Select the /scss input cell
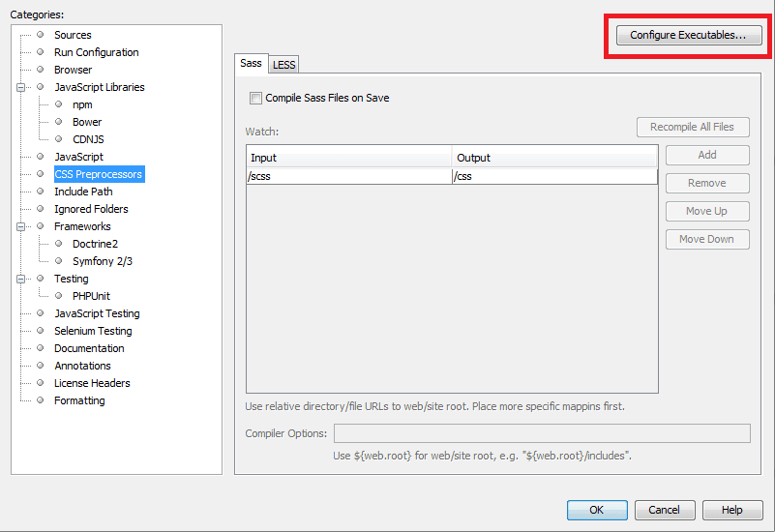This screenshot has height=532, width=775. click(349, 176)
